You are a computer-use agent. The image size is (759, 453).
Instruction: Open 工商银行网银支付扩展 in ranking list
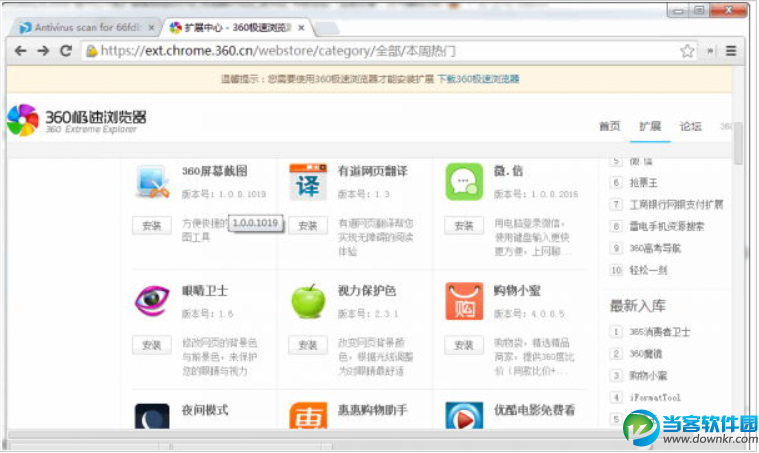point(676,204)
